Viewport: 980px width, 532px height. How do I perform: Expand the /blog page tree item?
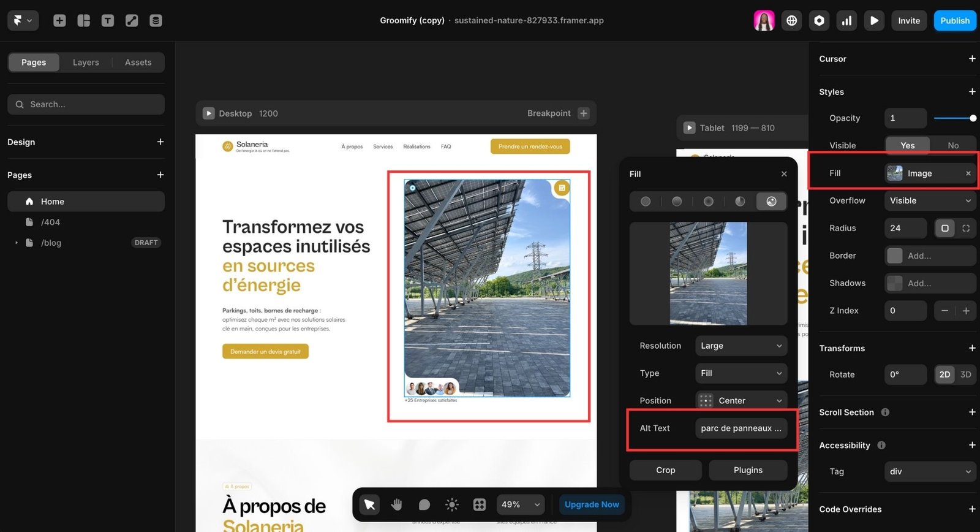[17, 243]
